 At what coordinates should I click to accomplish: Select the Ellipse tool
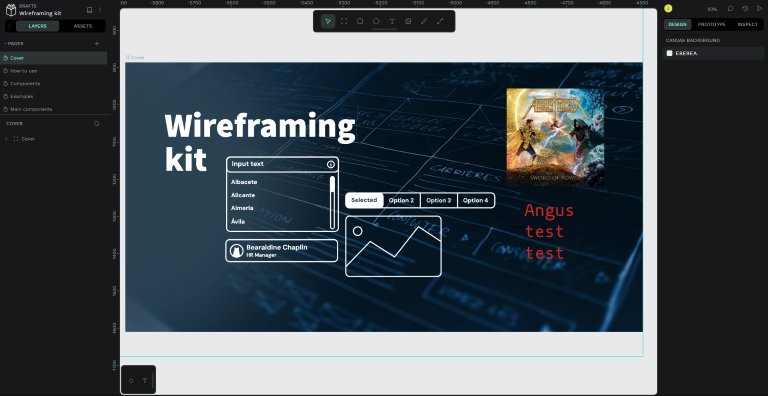click(x=376, y=21)
